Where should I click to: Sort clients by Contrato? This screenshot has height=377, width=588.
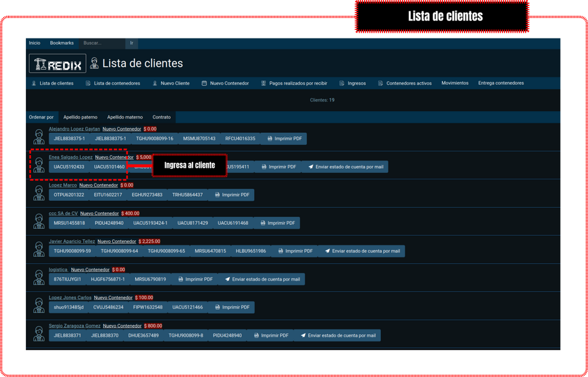point(161,117)
